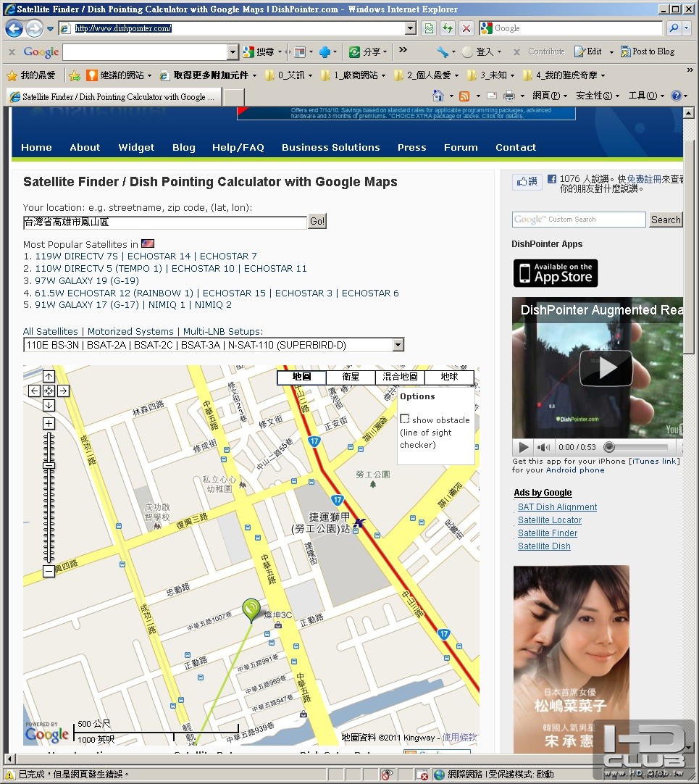Expand the 2_個人最愛 favorites folder
This screenshot has width=699, height=784.
(425, 75)
